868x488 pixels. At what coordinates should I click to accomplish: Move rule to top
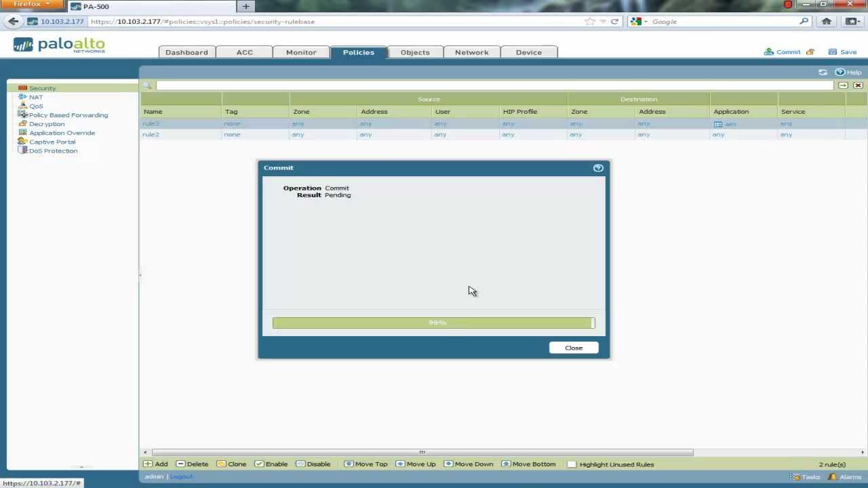(x=366, y=464)
